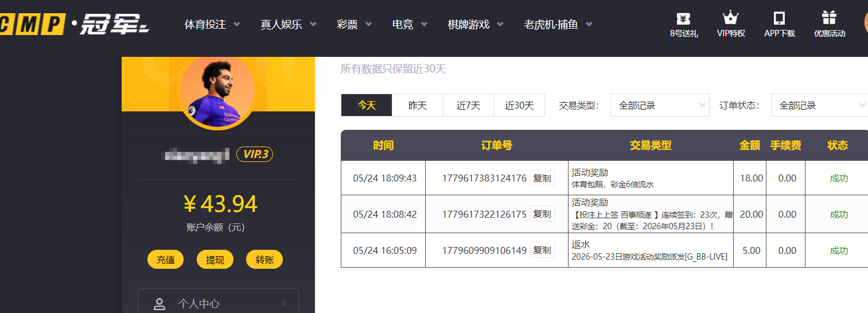
Task: Click the 时间 column header
Action: [383, 145]
